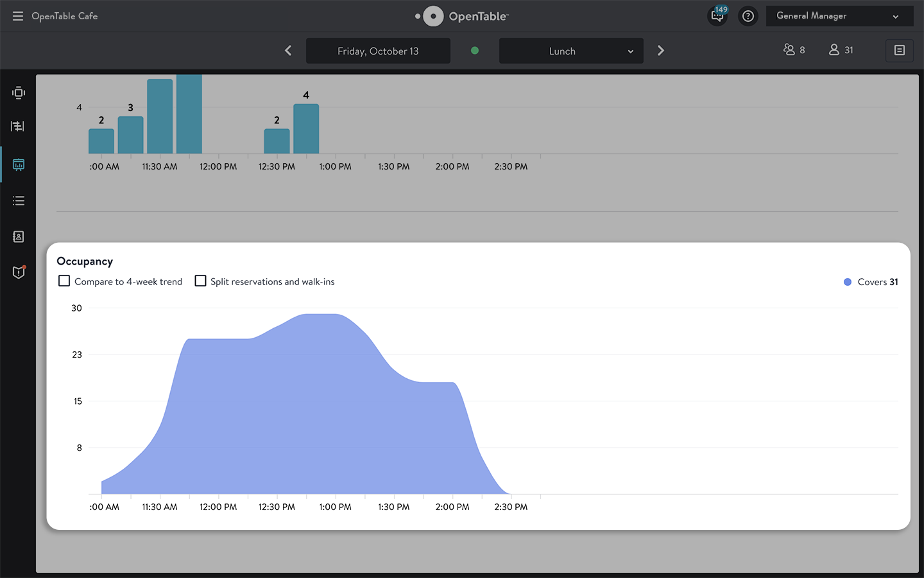Enable Split reservations and walk-ins checkbox
The image size is (924, 578).
tap(200, 281)
